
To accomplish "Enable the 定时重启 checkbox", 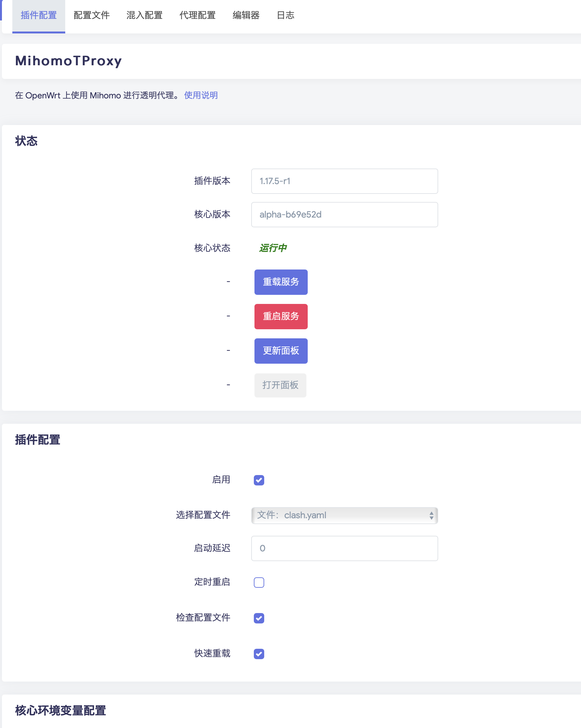I will [x=259, y=583].
